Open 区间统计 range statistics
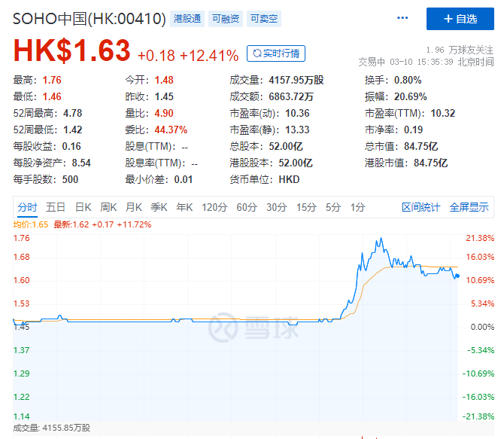This screenshot has height=439, width=504. (x=421, y=207)
